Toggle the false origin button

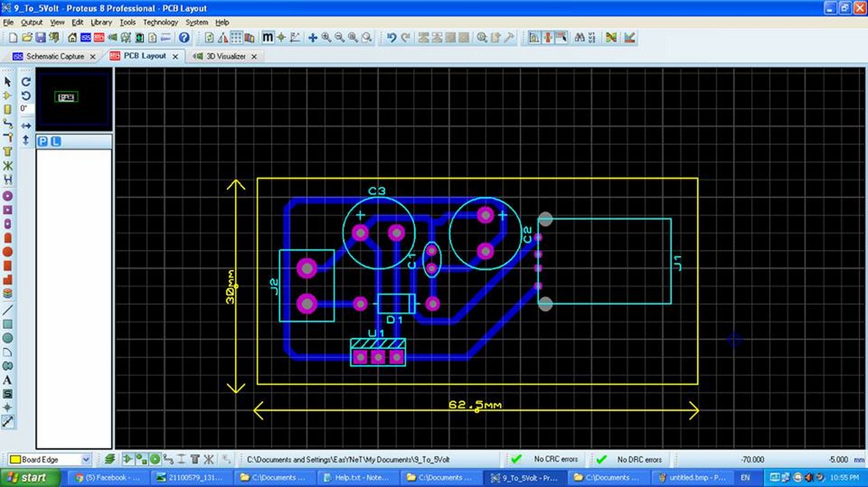pos(281,37)
